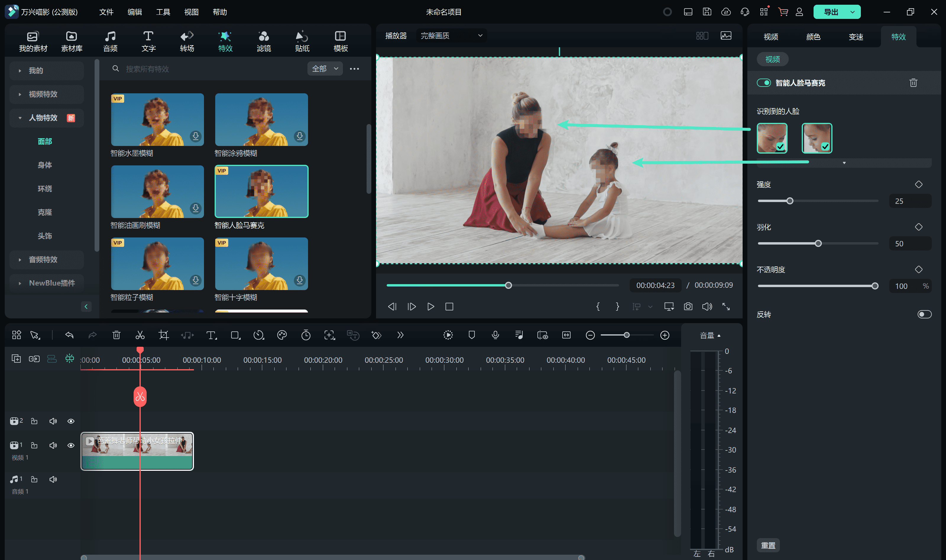Undo with the back arrow icon
The height and width of the screenshot is (560, 946).
(69, 335)
